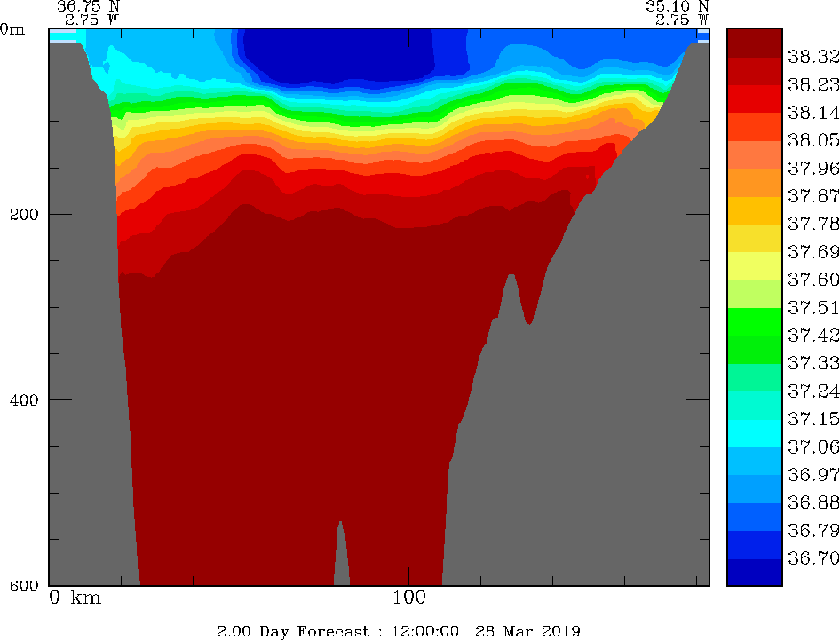Select the 38.05 scale value
The width and height of the screenshot is (840, 640).
click(x=812, y=140)
